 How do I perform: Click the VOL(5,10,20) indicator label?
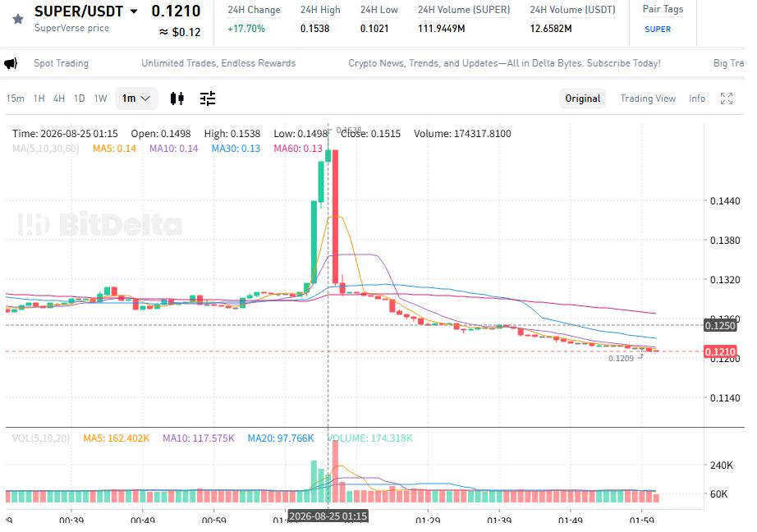(41, 438)
